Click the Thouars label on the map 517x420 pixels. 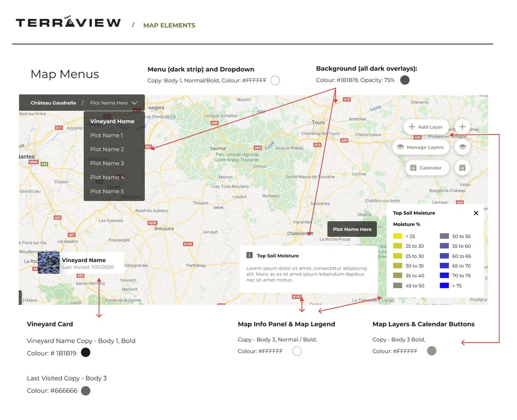tap(200, 203)
